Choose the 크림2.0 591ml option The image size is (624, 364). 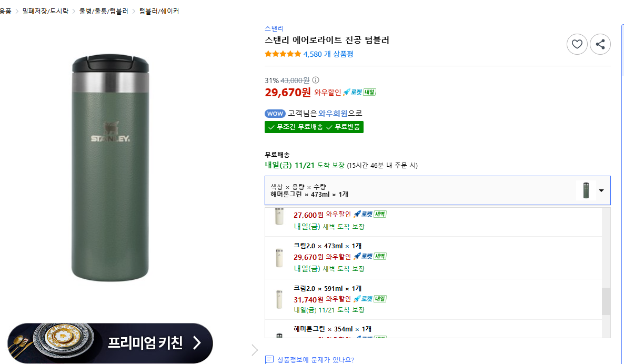pos(327,289)
